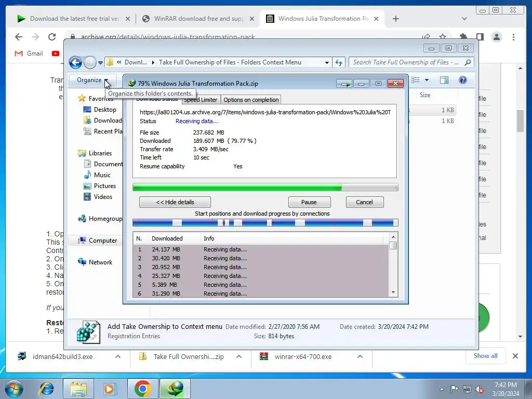Switch to the Speed Limiter tab
Viewport: 532px width, 399px height.
(201, 100)
